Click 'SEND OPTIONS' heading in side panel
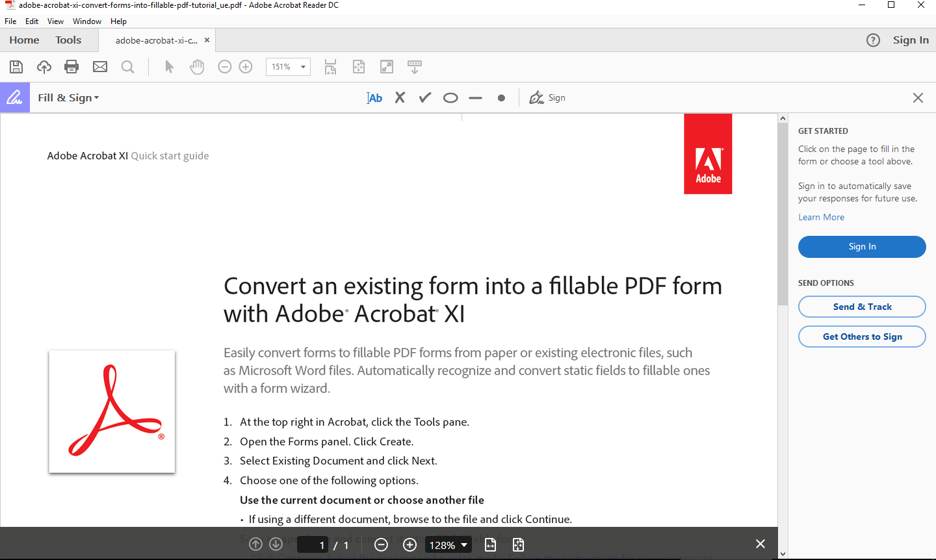This screenshot has width=936, height=560. (826, 283)
